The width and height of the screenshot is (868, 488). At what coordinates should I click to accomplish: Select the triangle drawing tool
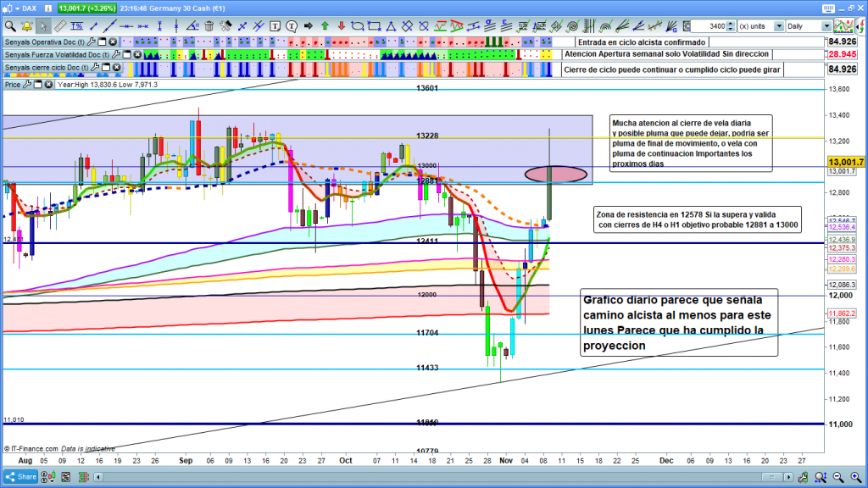390,25
